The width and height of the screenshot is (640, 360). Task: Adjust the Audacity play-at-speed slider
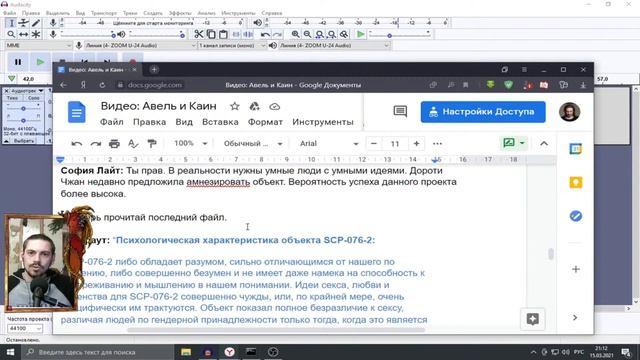400,34
